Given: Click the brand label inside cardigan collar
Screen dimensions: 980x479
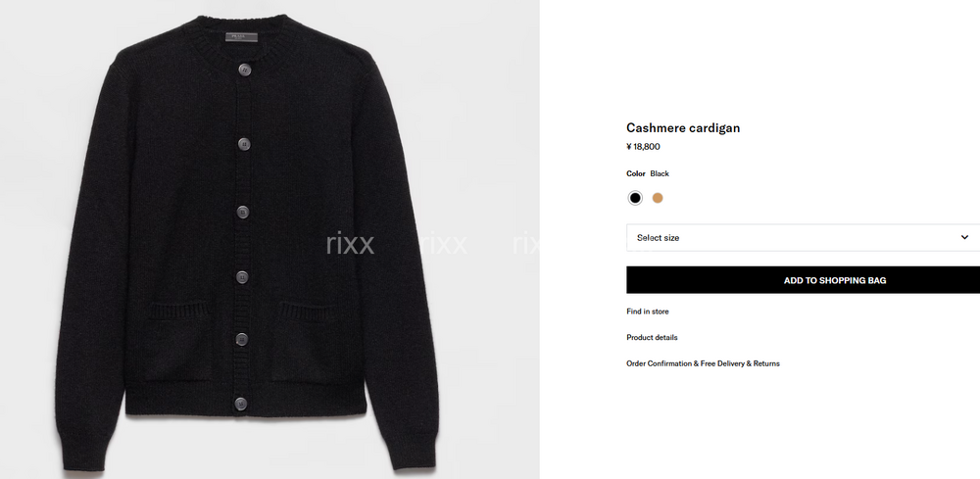Looking at the screenshot, I should tap(241, 37).
